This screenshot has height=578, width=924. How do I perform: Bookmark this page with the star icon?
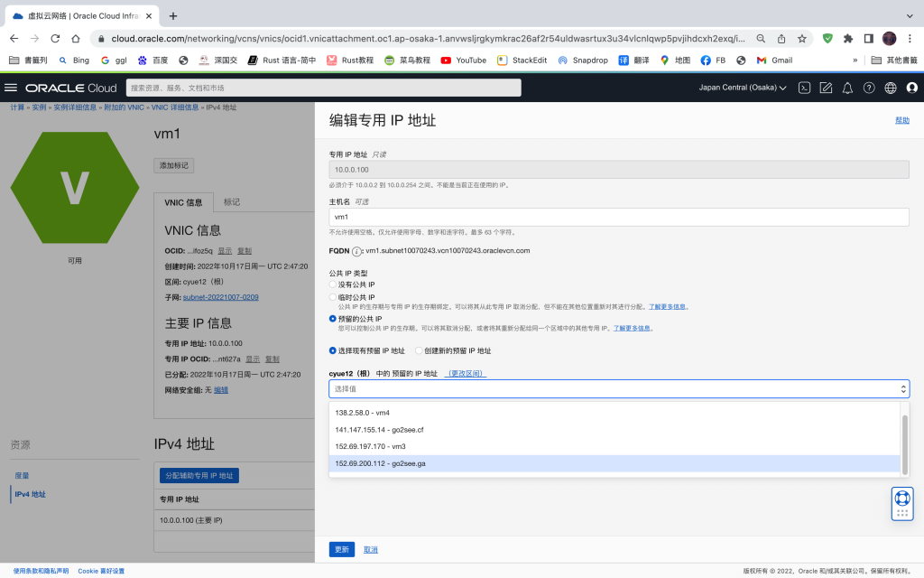[x=801, y=39]
